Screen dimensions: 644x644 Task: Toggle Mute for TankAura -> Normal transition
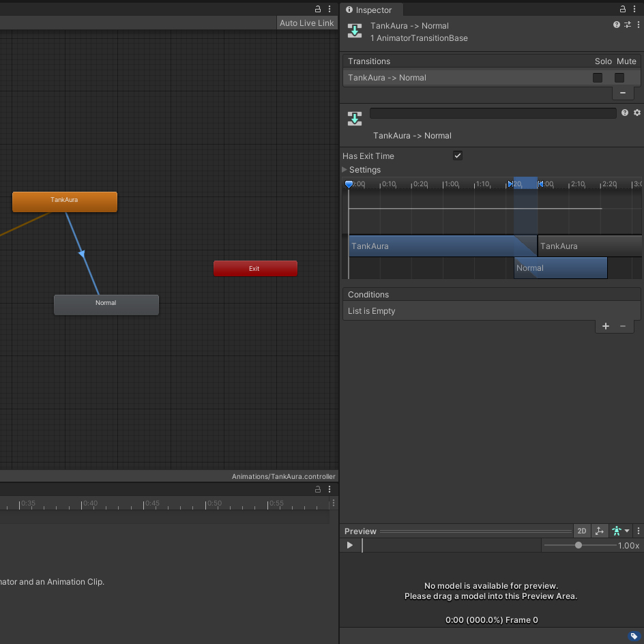click(619, 78)
